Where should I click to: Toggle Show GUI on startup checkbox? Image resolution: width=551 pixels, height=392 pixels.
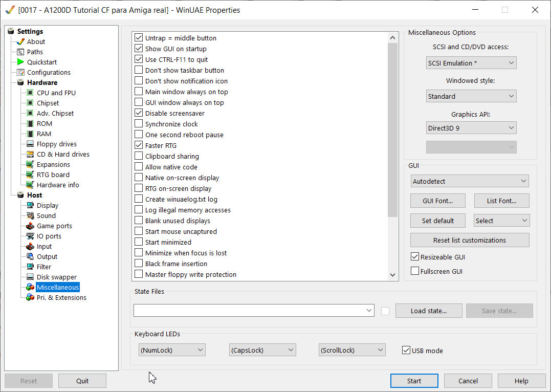tap(139, 49)
